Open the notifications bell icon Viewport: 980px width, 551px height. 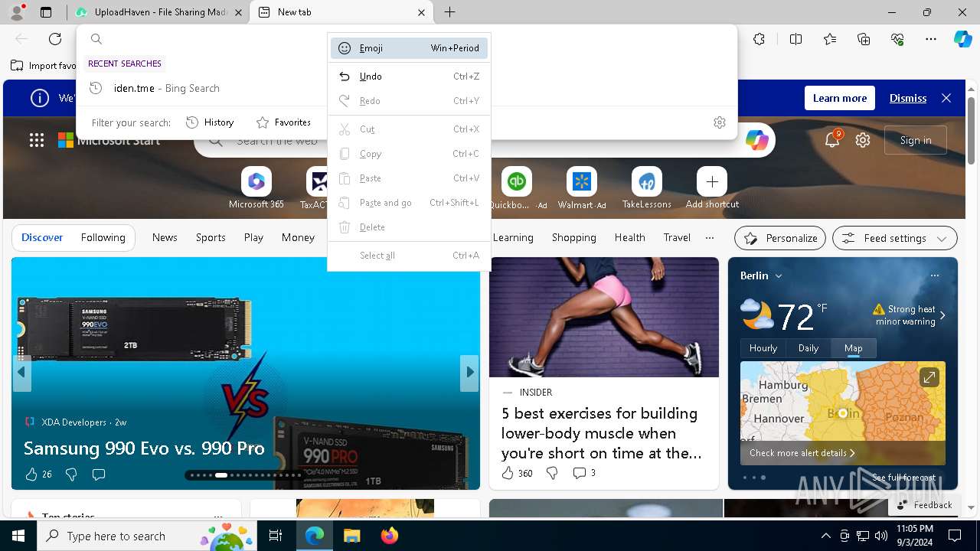click(x=832, y=140)
